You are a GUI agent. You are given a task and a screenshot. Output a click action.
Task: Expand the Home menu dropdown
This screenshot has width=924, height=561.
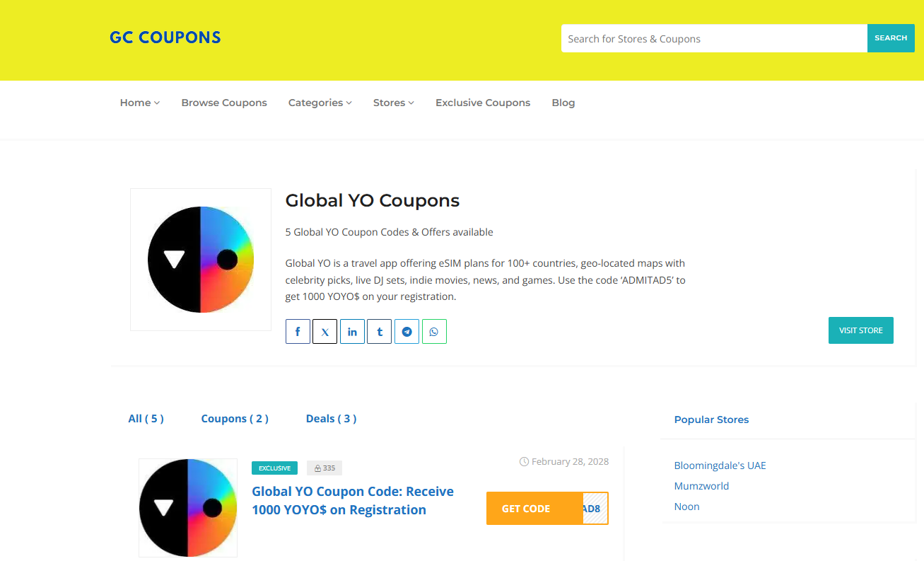[139, 103]
